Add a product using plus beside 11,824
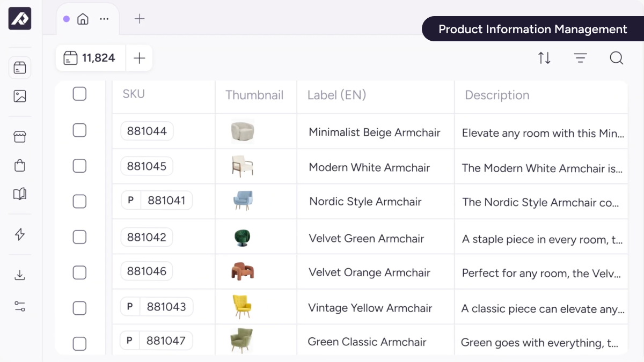Image resolution: width=644 pixels, height=362 pixels. click(140, 58)
